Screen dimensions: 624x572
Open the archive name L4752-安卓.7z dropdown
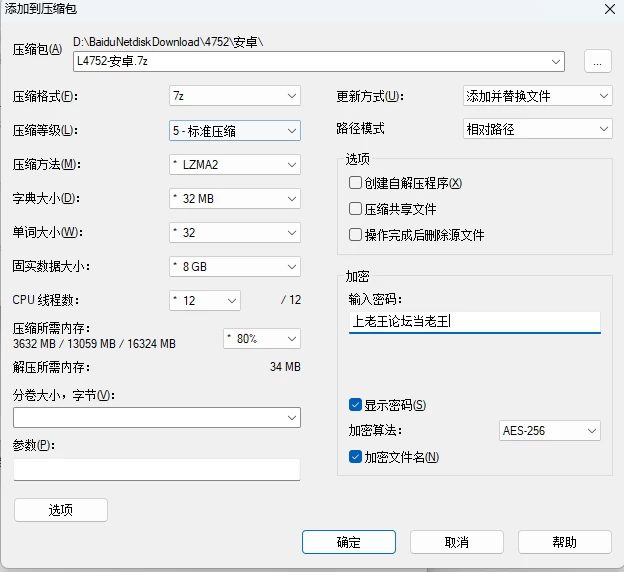(319, 61)
